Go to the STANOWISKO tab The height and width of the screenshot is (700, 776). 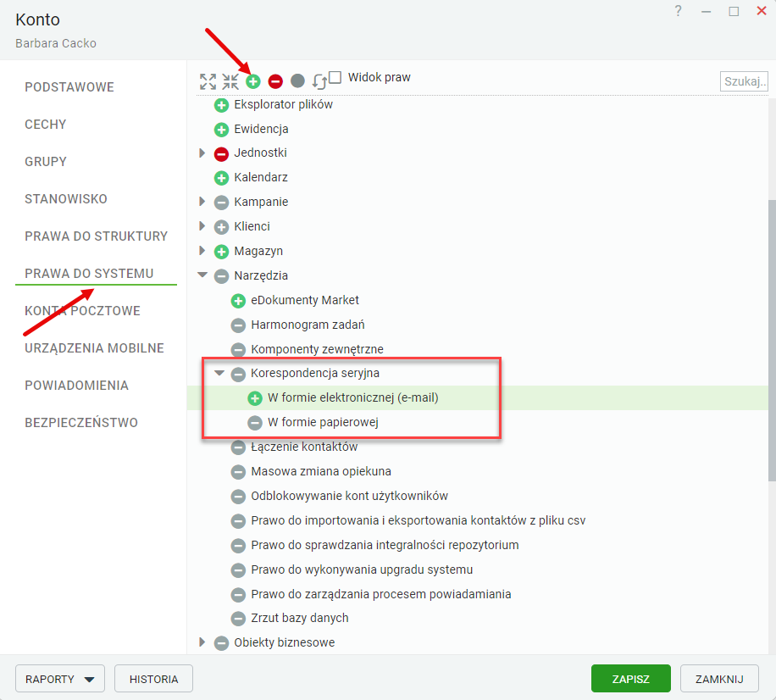tap(66, 199)
